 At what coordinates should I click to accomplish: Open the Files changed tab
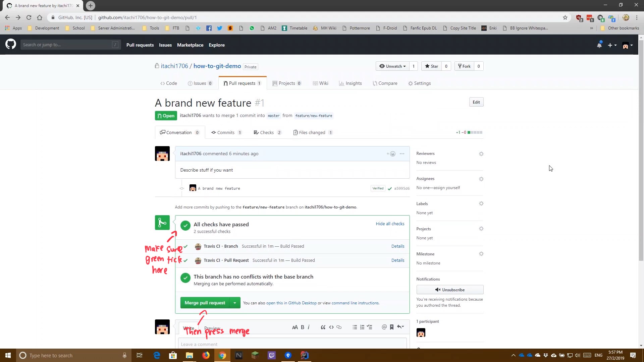pyautogui.click(x=313, y=132)
